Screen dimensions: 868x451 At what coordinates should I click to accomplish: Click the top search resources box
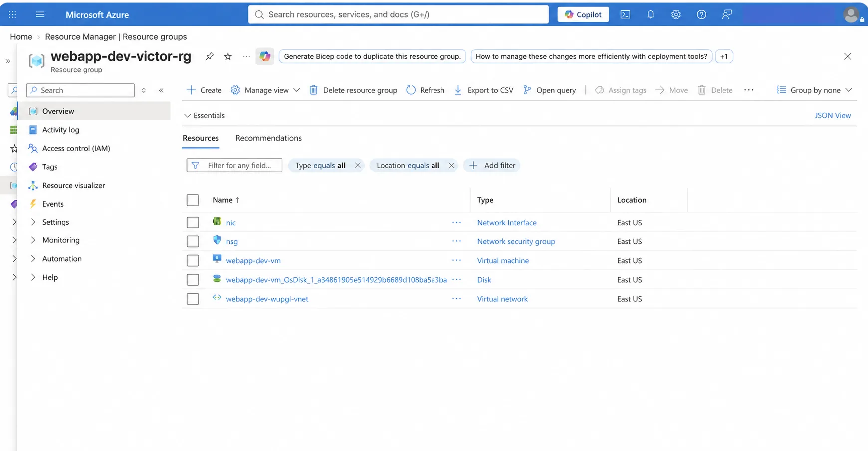[x=399, y=14]
